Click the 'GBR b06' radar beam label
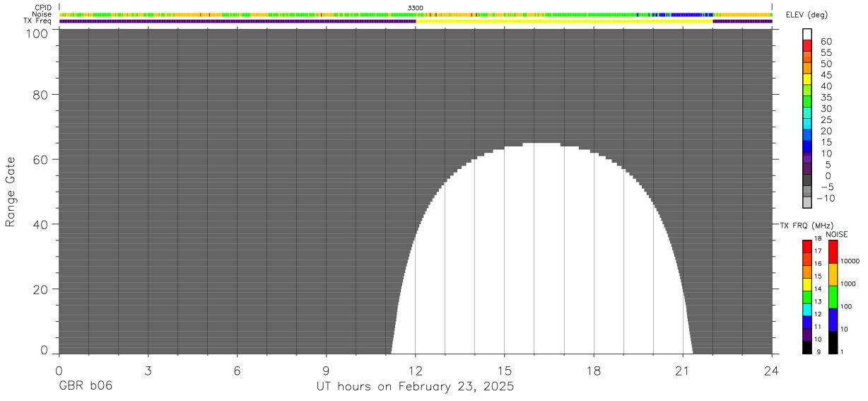The height and width of the screenshot is (401, 868). [x=86, y=387]
